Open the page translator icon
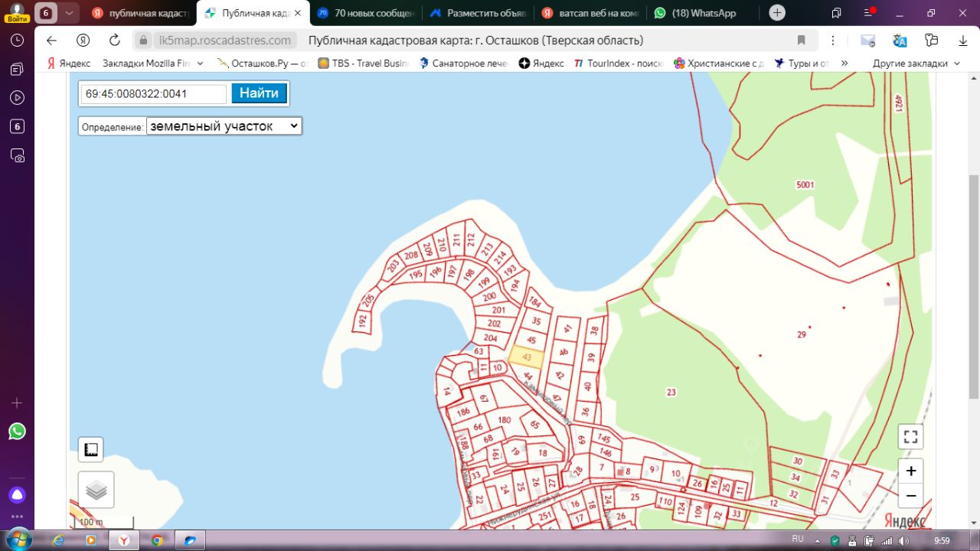This screenshot has width=980, height=551. tap(900, 41)
